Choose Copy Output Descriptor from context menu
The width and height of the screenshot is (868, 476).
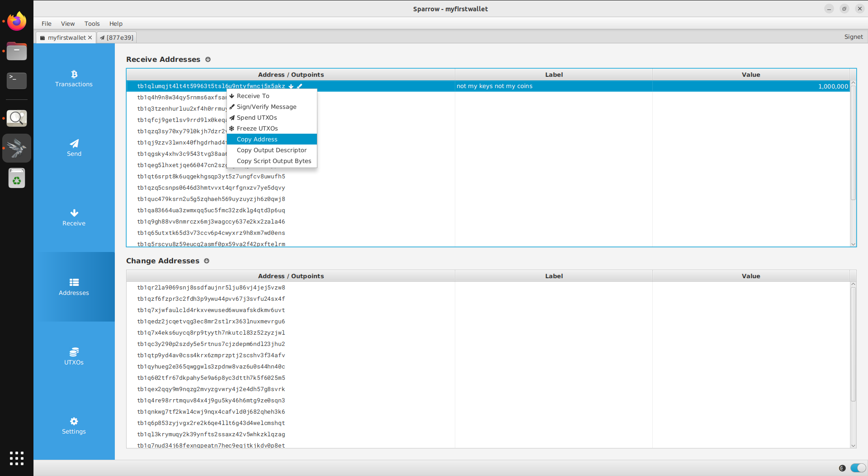tap(272, 150)
